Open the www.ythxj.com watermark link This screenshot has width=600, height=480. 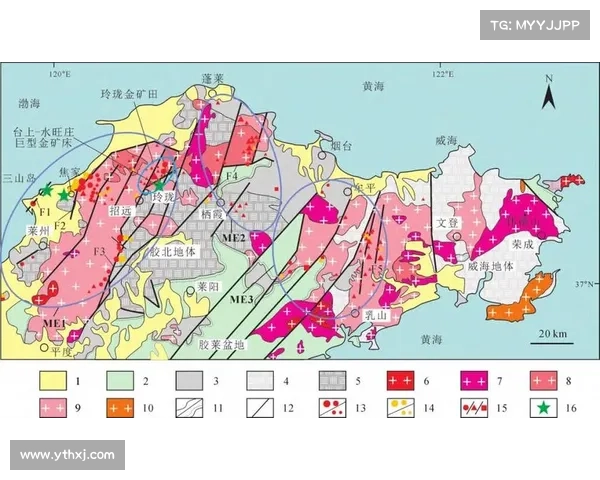pos(67,455)
